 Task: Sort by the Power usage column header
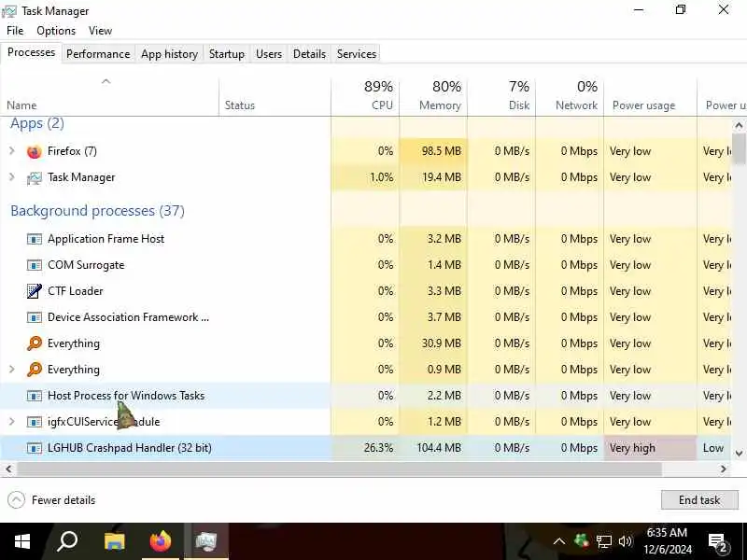tap(650, 97)
